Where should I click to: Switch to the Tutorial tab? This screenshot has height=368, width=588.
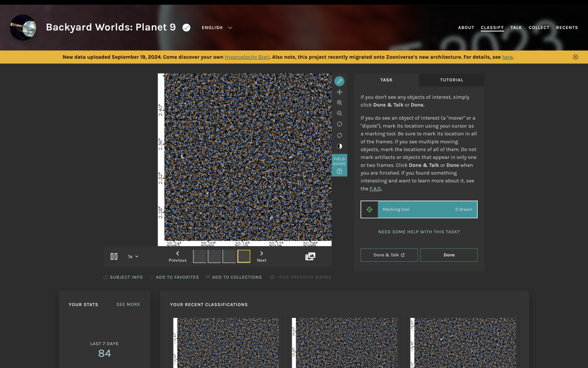coord(452,80)
